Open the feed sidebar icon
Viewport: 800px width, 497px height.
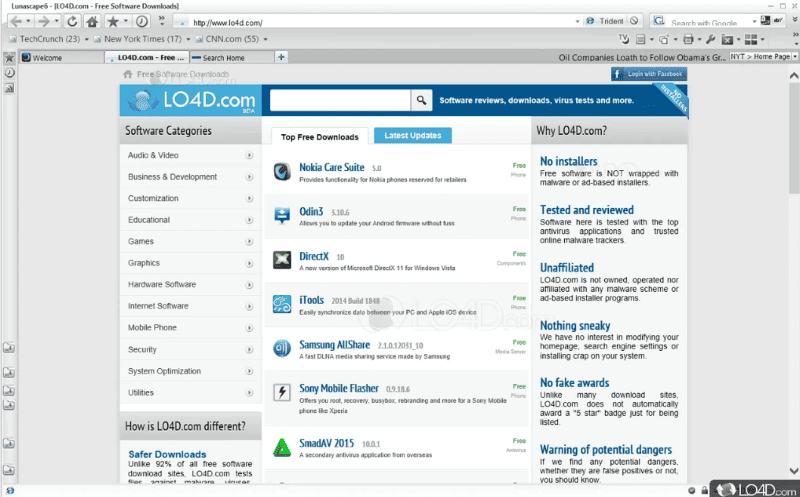[9, 88]
